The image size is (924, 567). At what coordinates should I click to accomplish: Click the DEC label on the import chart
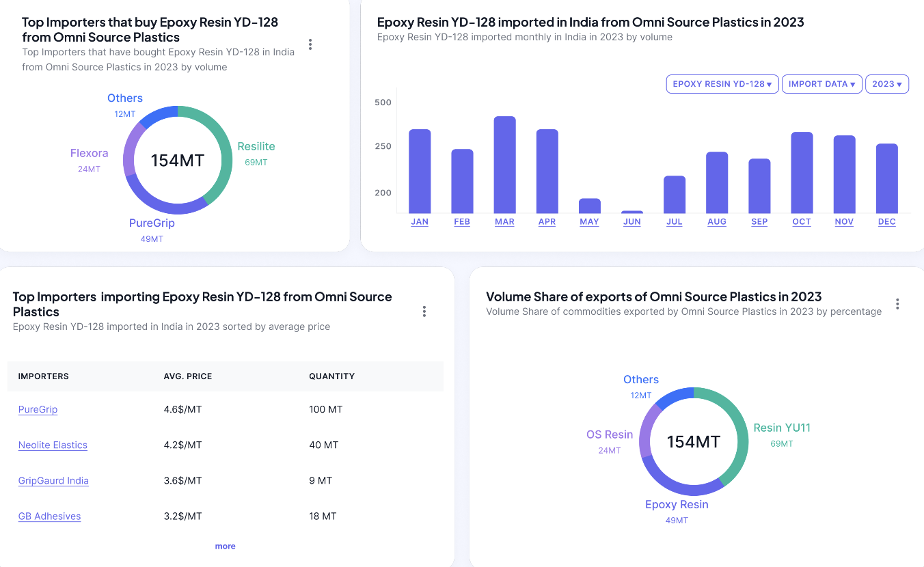[886, 221]
